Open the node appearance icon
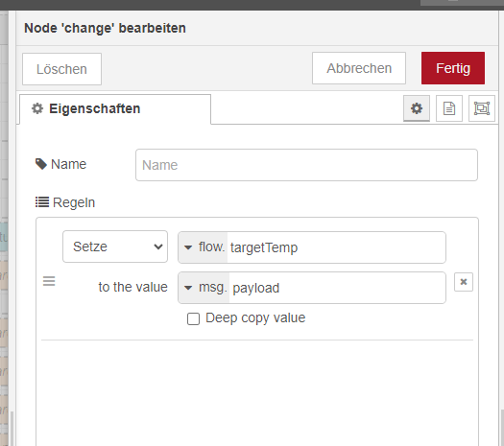The image size is (504, 446). click(x=482, y=108)
